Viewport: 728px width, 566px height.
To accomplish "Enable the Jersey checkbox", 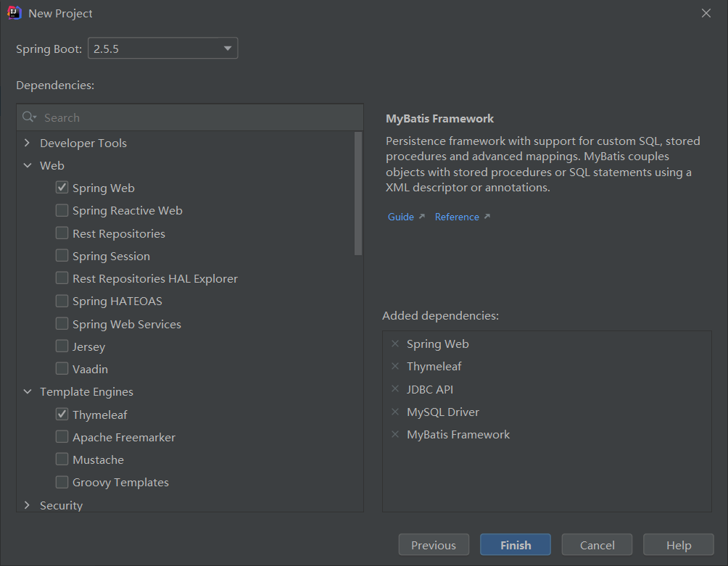I will (x=62, y=346).
